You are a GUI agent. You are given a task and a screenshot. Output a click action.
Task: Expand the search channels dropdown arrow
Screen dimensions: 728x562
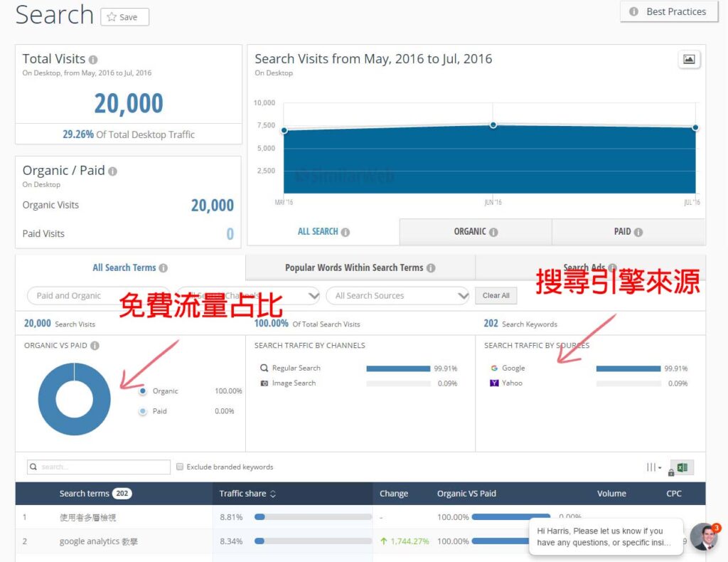[314, 296]
